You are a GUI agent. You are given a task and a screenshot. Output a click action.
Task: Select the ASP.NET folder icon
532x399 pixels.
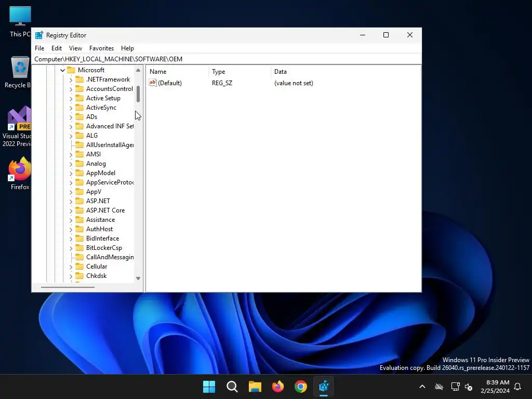[79, 201]
